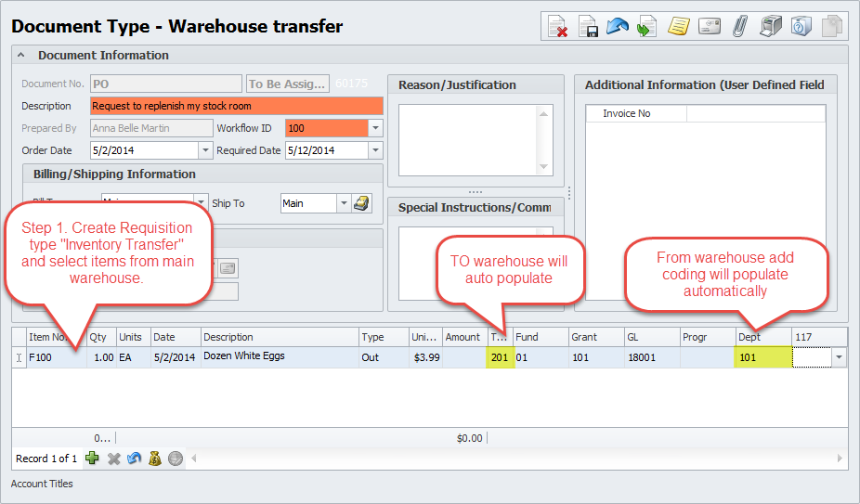Viewport: 860px width, 504px height.
Task: Collapse the Document Information section
Action: click(x=21, y=56)
